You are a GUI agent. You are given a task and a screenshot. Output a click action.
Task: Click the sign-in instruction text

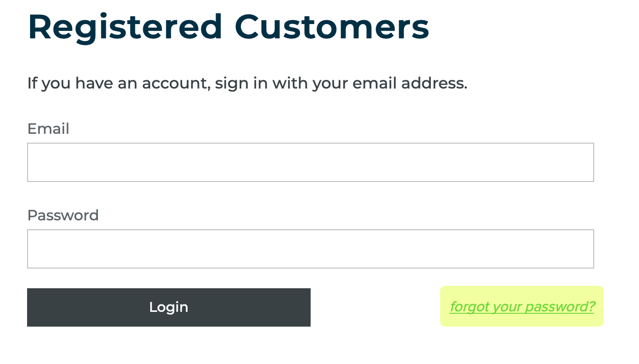point(247,83)
